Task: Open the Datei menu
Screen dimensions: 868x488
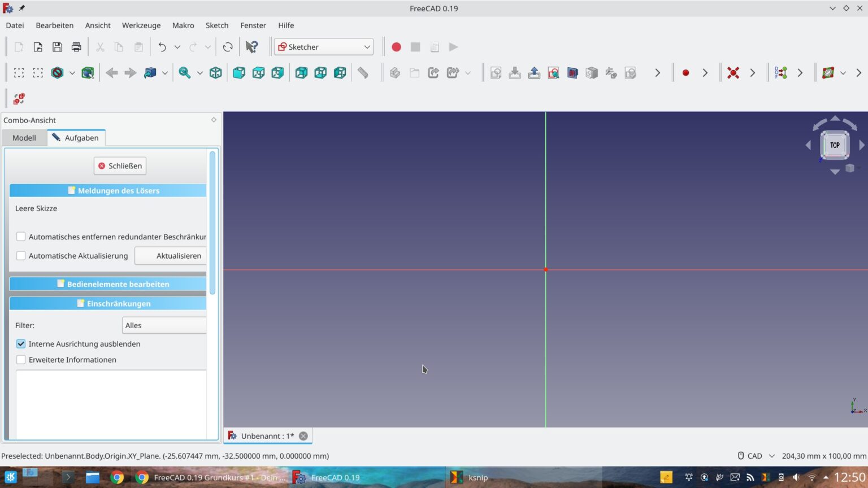Action: click(x=15, y=25)
